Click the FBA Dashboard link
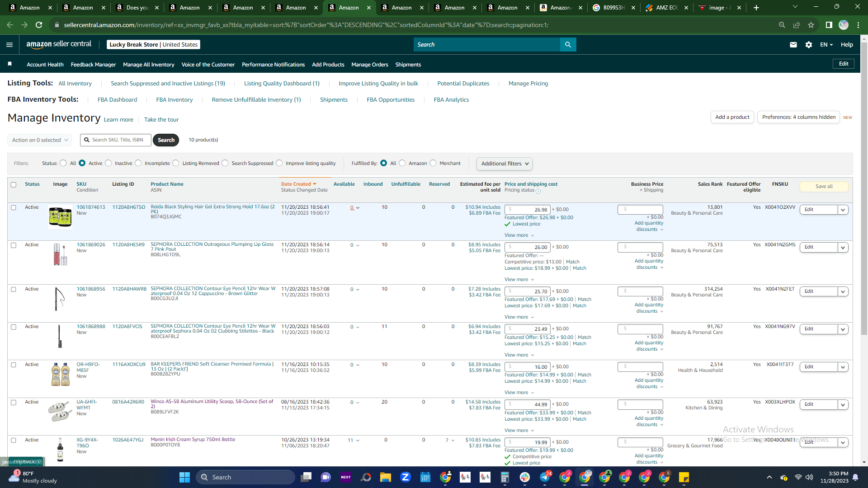The height and width of the screenshot is (488, 868). [x=117, y=100]
